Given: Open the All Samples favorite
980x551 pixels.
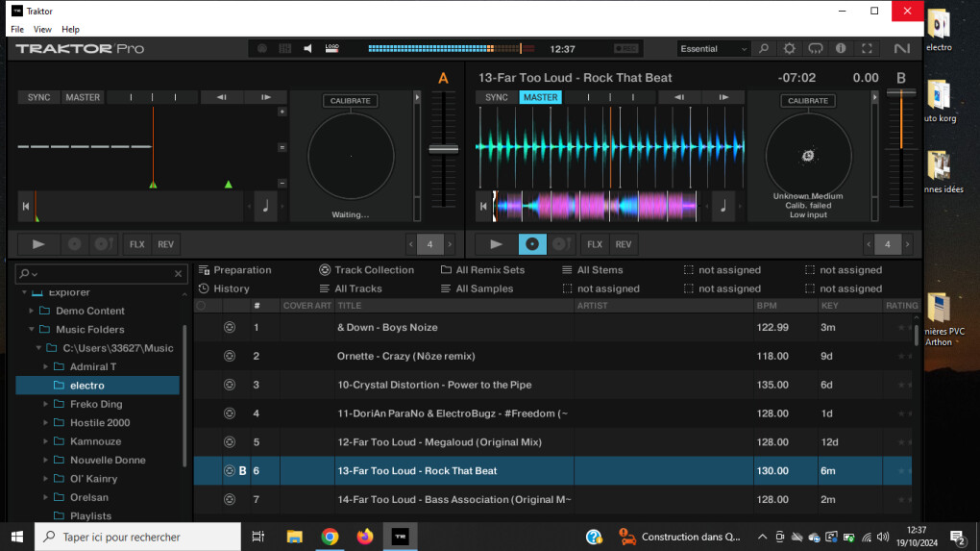Looking at the screenshot, I should (x=477, y=288).
